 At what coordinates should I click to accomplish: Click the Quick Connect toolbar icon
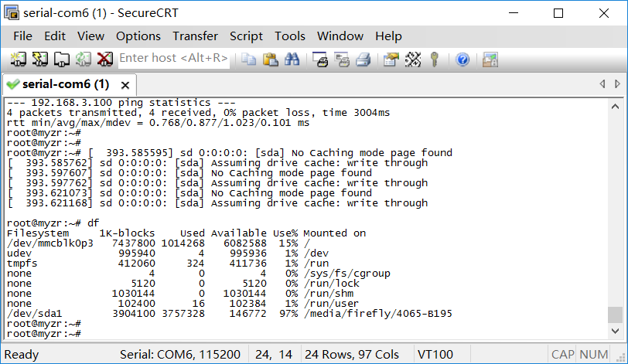pos(39,60)
